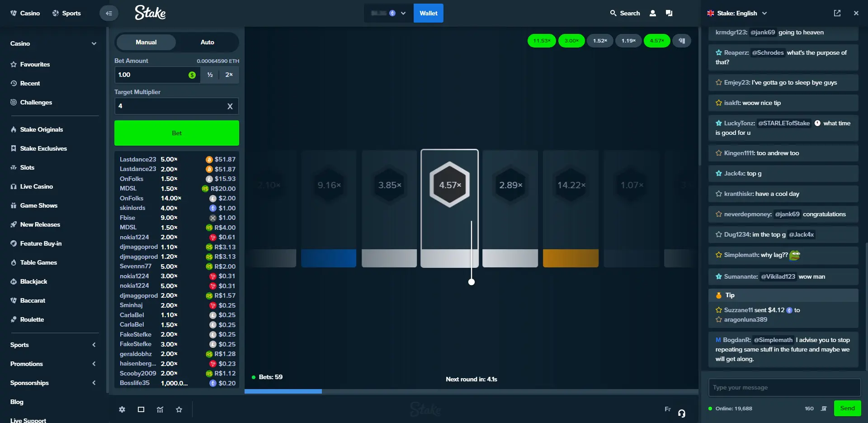The height and width of the screenshot is (423, 868).
Task: Click the Wallet button
Action: [429, 13]
